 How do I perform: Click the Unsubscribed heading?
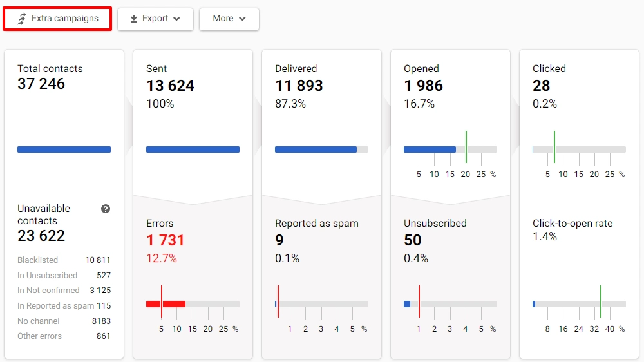pyautogui.click(x=435, y=223)
